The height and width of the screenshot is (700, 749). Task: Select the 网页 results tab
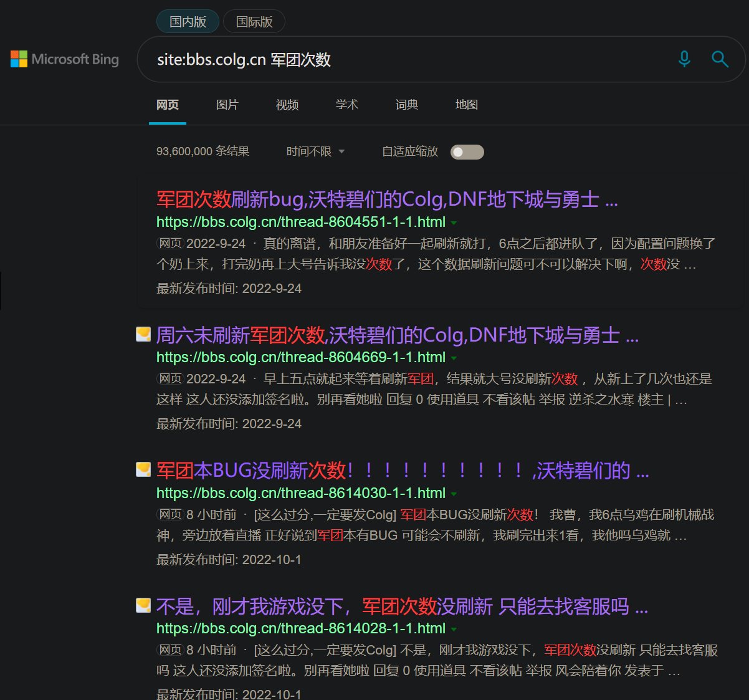click(x=168, y=105)
